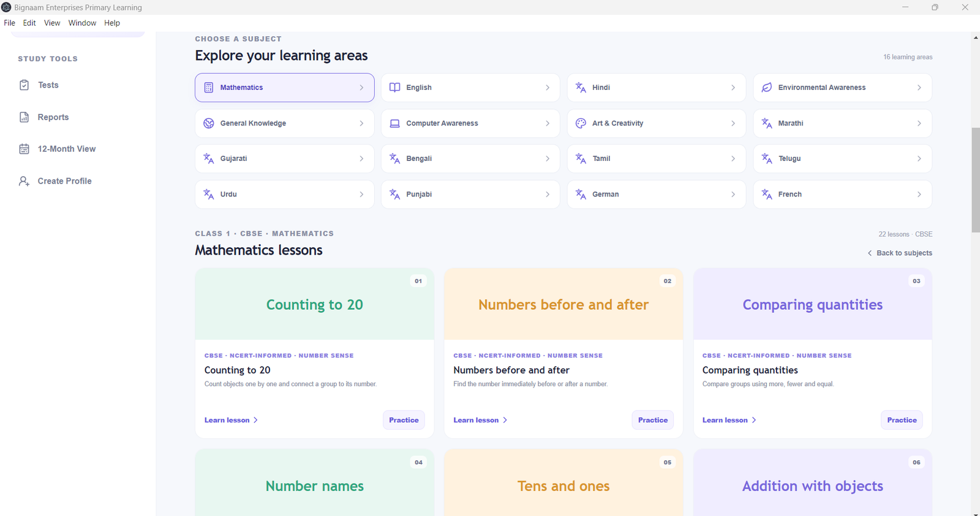
Task: Open Urdu subject with its chevron
Action: pyautogui.click(x=361, y=194)
